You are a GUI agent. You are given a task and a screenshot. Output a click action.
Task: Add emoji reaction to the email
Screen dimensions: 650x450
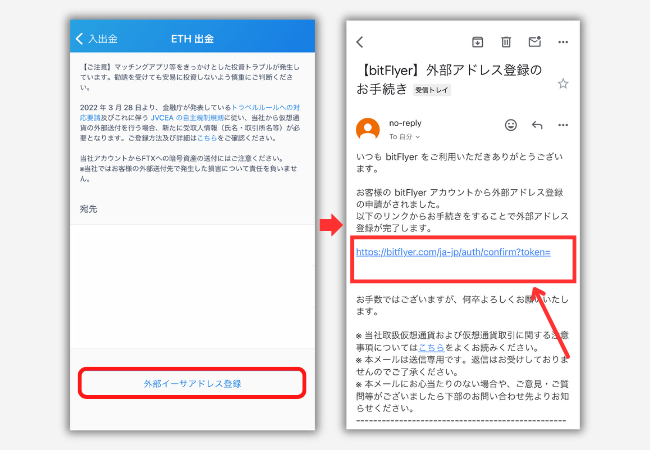[511, 125]
